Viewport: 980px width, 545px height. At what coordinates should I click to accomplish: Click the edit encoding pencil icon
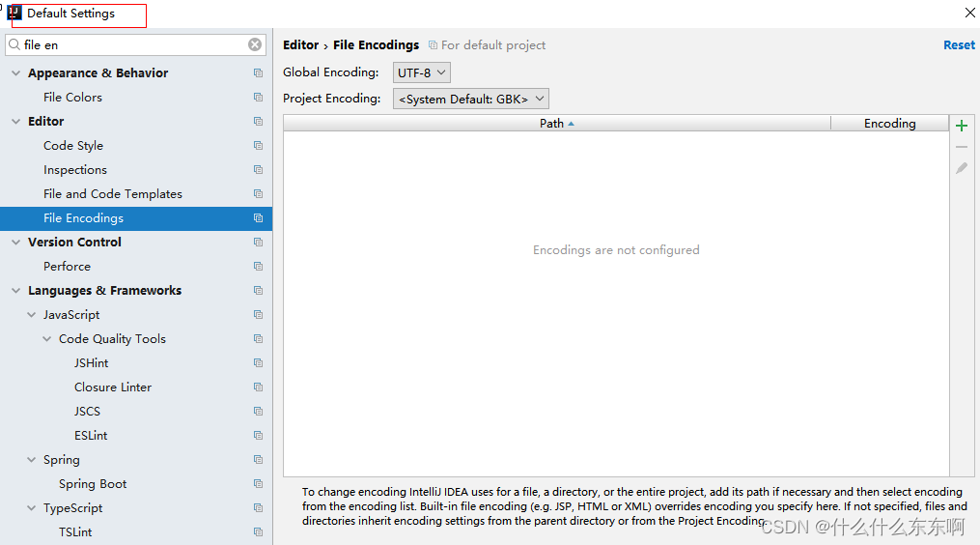(962, 168)
